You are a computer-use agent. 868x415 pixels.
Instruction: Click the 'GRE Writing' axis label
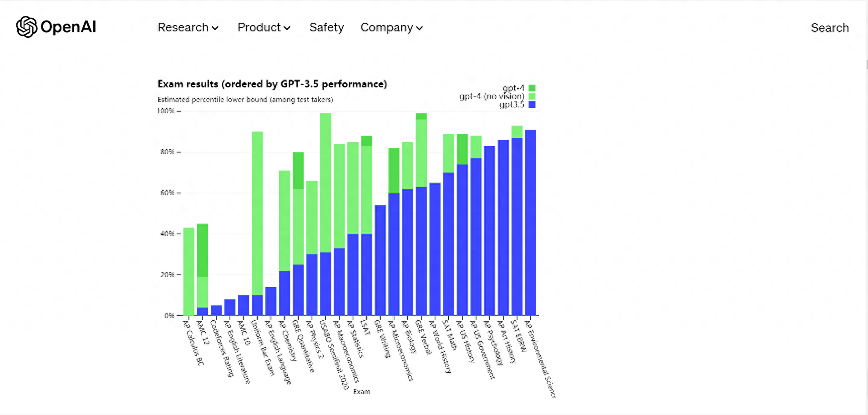click(x=382, y=339)
